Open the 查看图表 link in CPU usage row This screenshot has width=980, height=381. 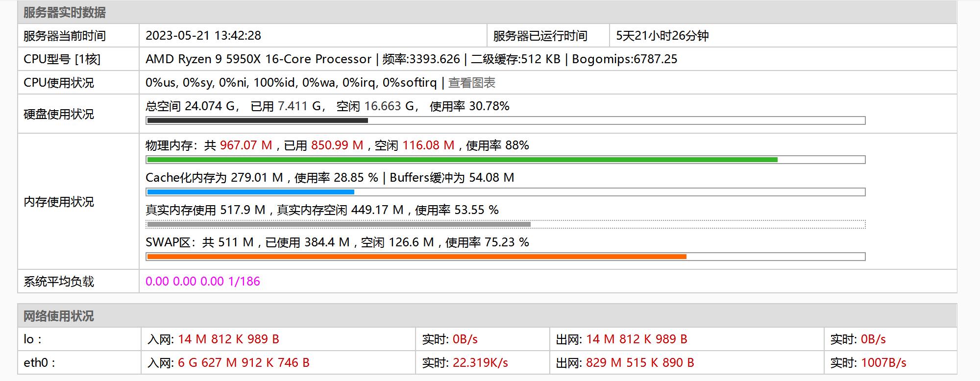471,83
